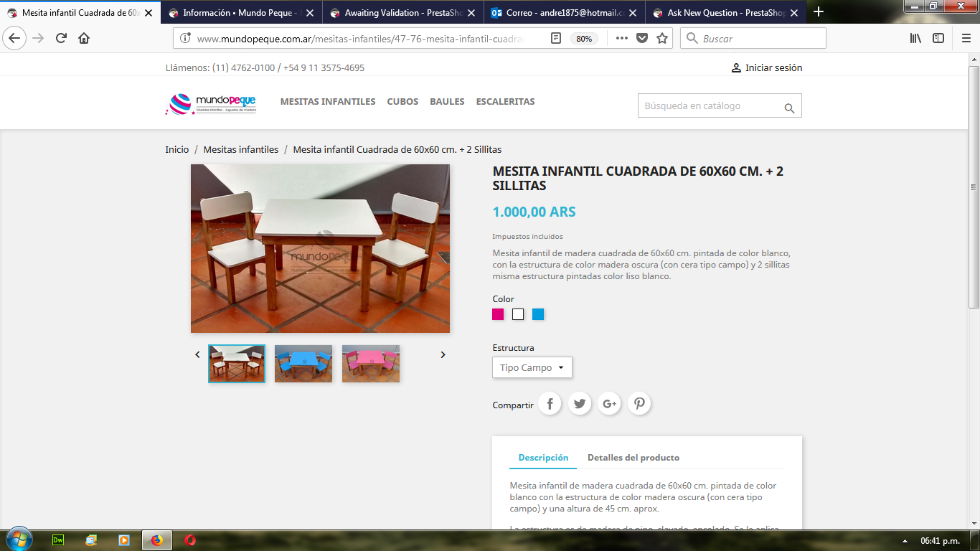This screenshot has width=980, height=551.
Task: Go to Inicio breadcrumb
Action: [177, 150]
